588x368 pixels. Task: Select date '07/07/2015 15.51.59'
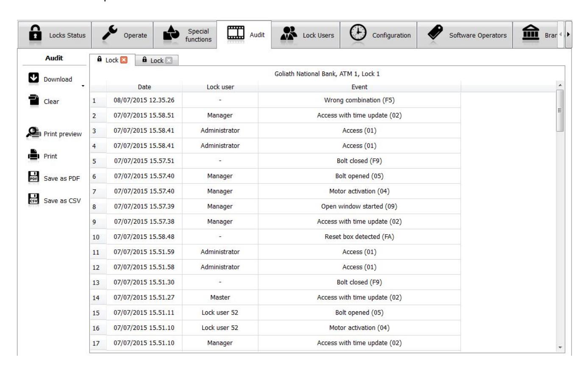point(144,252)
